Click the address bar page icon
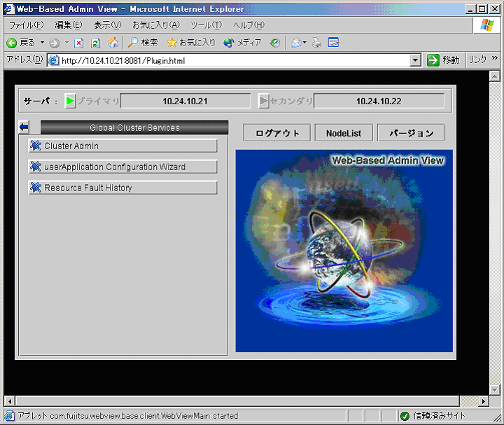This screenshot has width=504, height=425. 53,60
